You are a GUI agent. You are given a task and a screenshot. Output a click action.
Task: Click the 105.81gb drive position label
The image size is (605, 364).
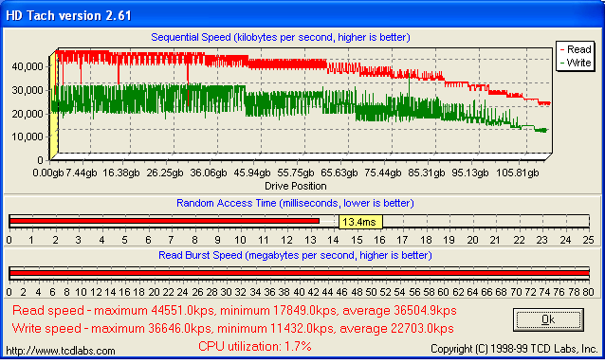pos(517,173)
